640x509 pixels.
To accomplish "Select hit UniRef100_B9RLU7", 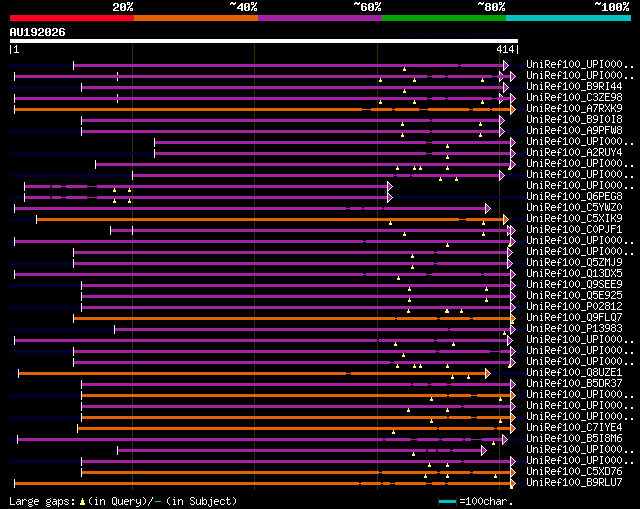I will (574, 483).
